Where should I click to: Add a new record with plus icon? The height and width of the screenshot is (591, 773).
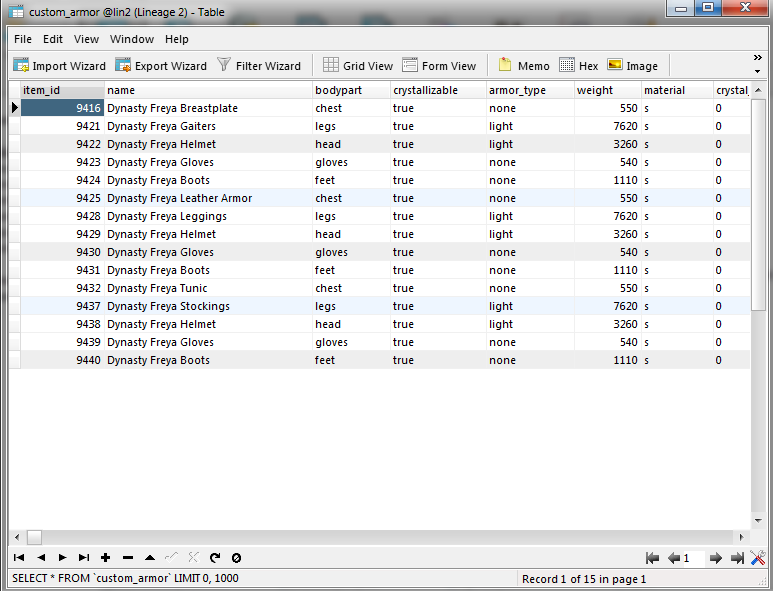(105, 557)
